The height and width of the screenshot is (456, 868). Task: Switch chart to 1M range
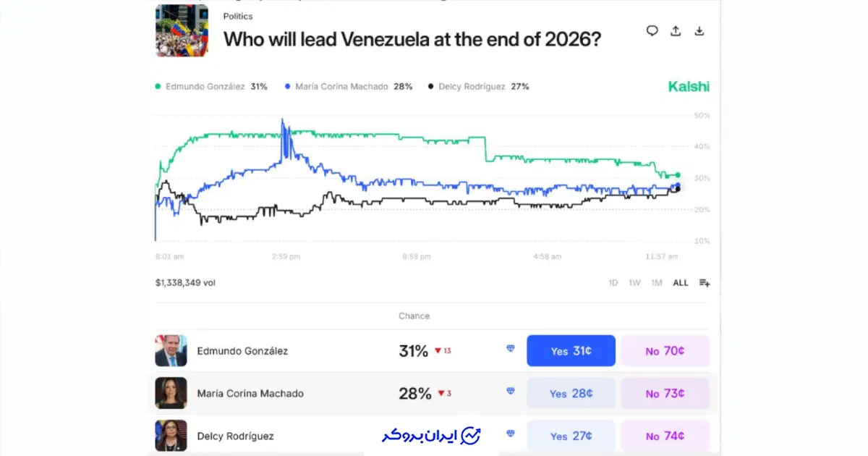[656, 283]
